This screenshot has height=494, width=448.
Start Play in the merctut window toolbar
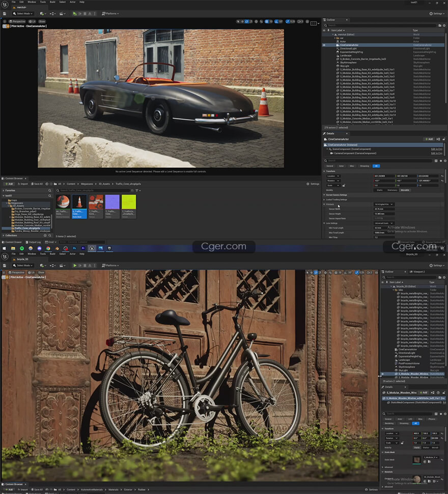point(75,14)
